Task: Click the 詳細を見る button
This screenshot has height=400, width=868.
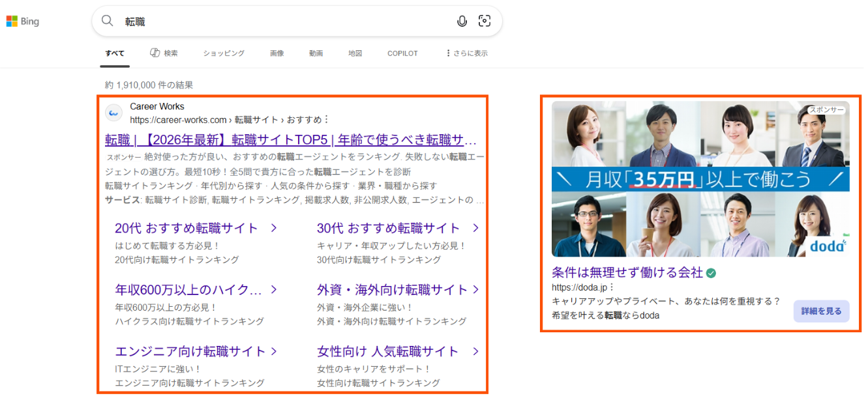Action: 821,311
